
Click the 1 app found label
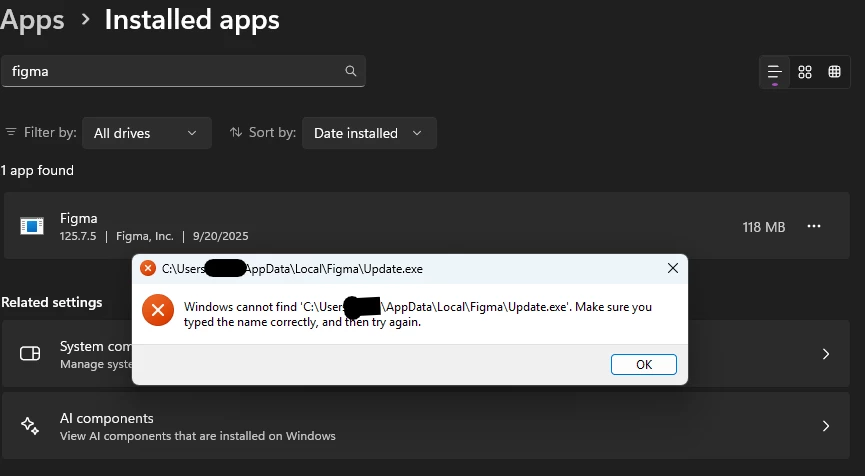[x=37, y=170]
